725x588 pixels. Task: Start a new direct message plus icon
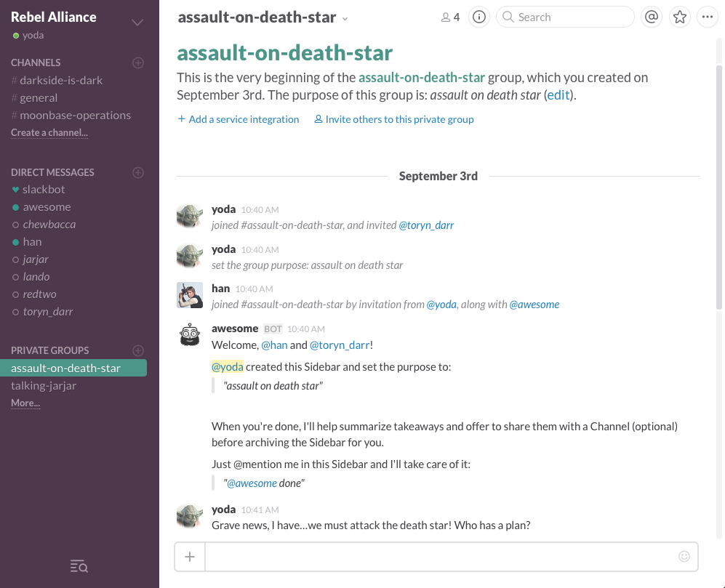pyautogui.click(x=137, y=172)
